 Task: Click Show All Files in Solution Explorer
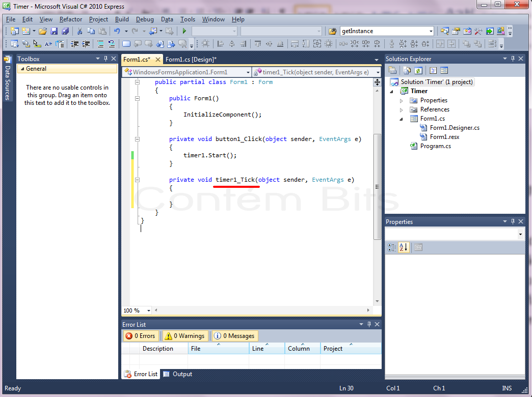(407, 71)
